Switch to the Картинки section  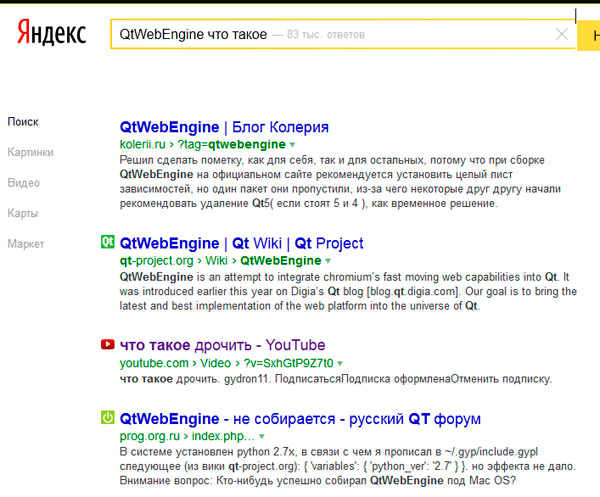point(30,152)
